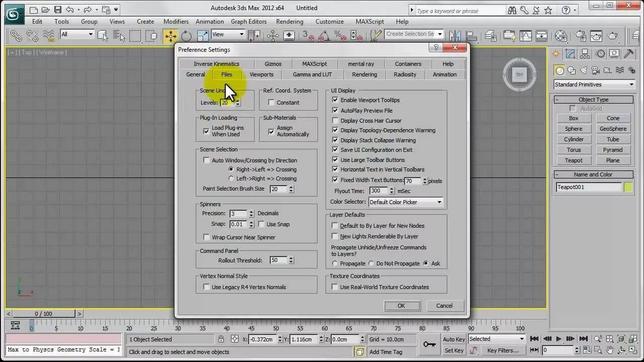
Task: Click the Save File floppy icon
Action: coord(58,9)
